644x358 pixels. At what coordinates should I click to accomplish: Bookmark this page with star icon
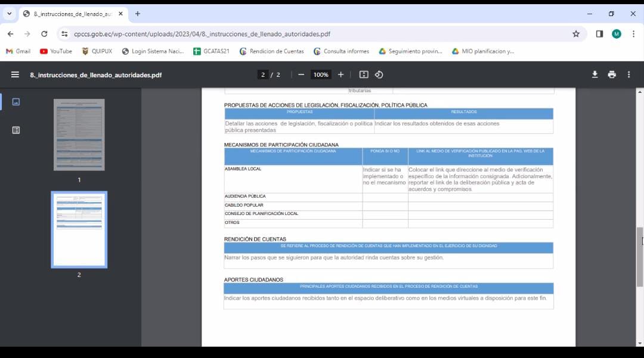(576, 34)
